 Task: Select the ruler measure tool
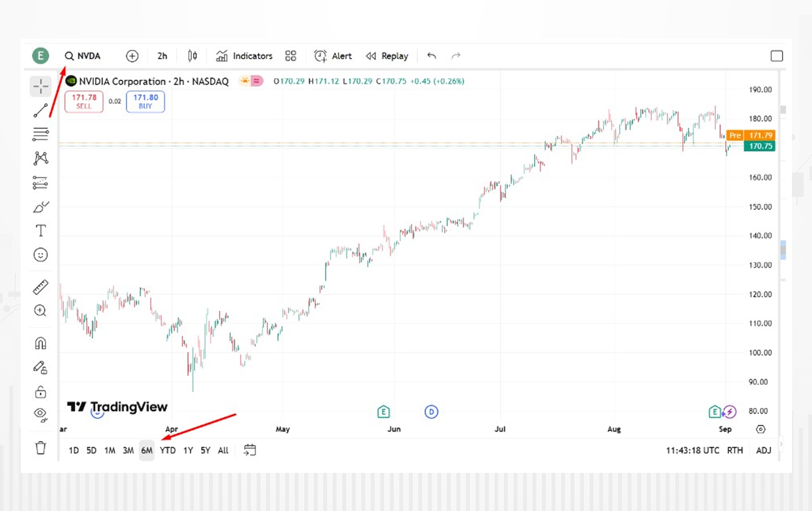tap(41, 287)
